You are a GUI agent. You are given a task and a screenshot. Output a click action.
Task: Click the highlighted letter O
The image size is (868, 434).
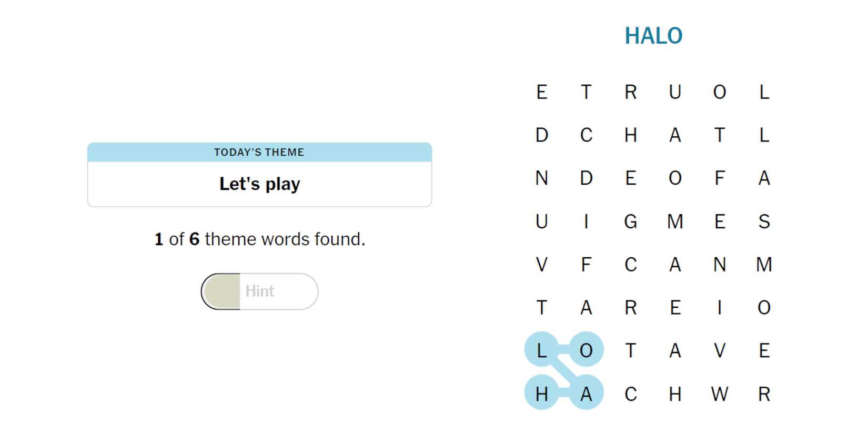586,350
